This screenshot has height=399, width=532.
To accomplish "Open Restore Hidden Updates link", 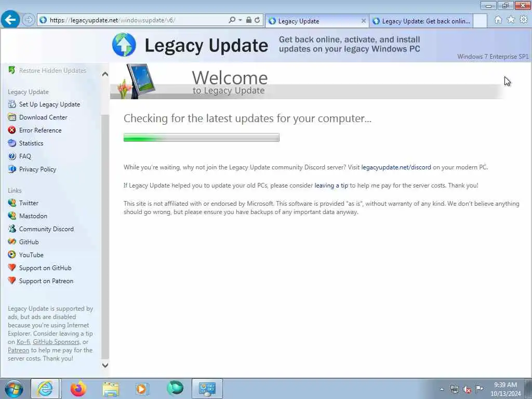I will click(52, 71).
